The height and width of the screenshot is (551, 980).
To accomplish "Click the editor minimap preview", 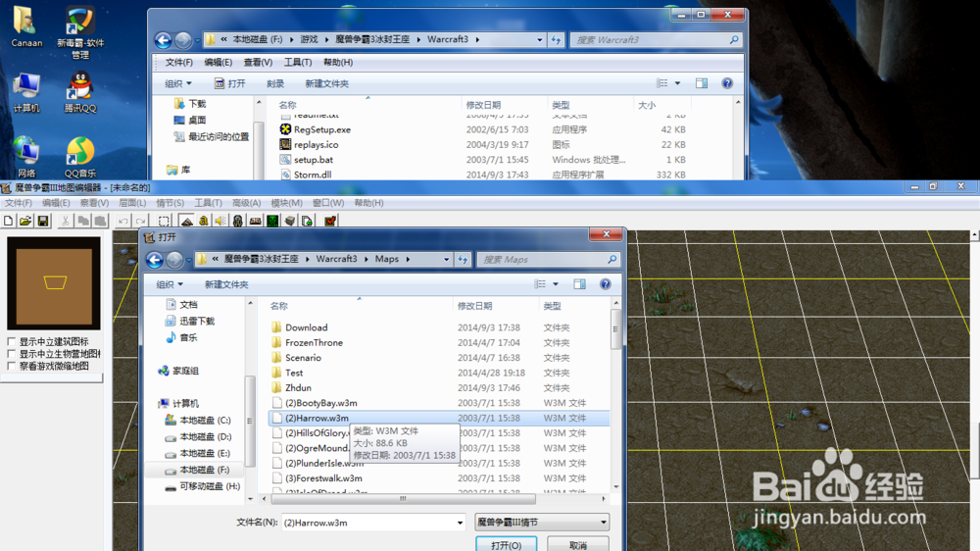I will [x=54, y=283].
